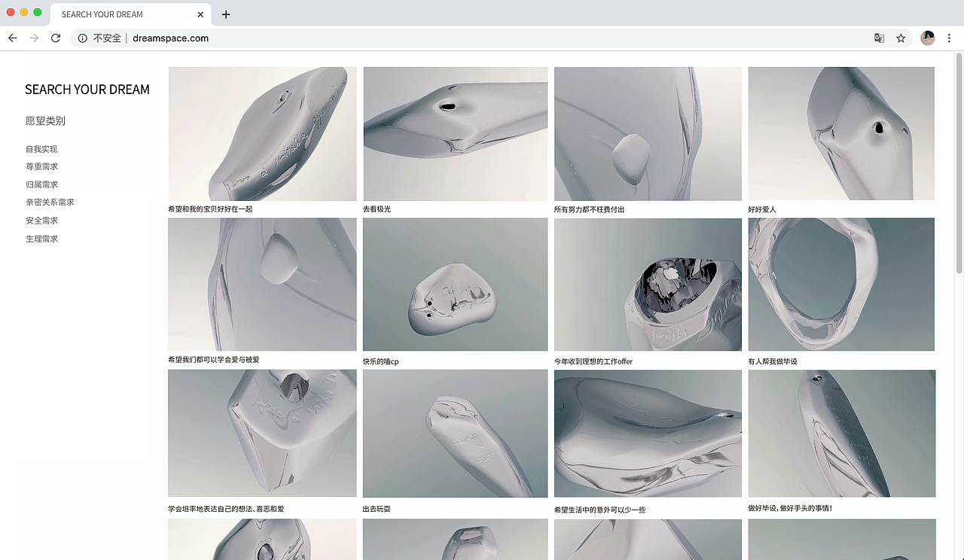
Task: Select the 生理需求 category
Action: click(x=41, y=239)
